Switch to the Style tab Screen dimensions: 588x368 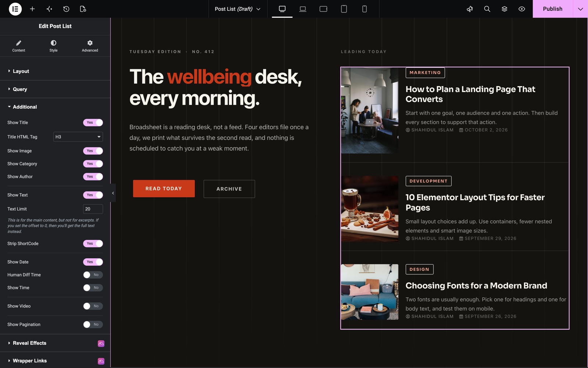[x=53, y=46]
